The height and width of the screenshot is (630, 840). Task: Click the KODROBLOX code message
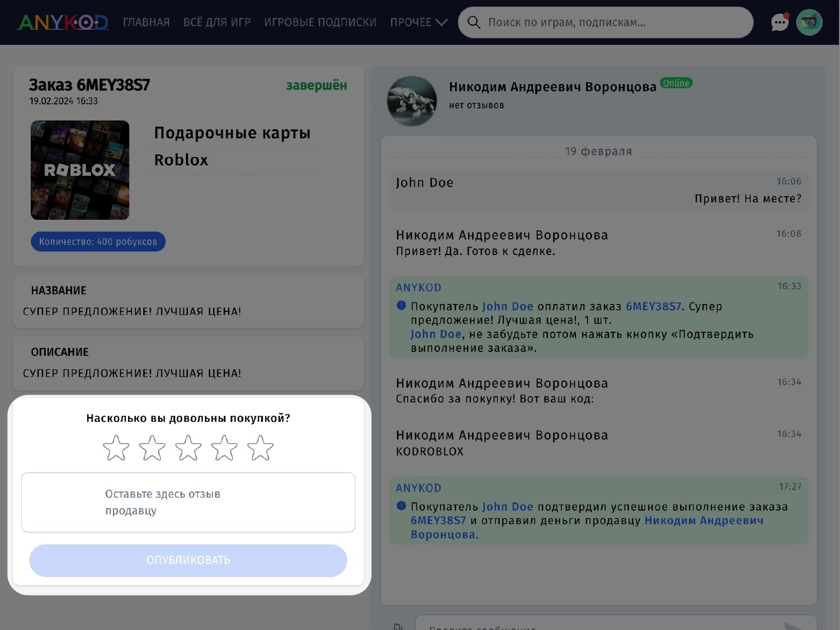coord(429,452)
